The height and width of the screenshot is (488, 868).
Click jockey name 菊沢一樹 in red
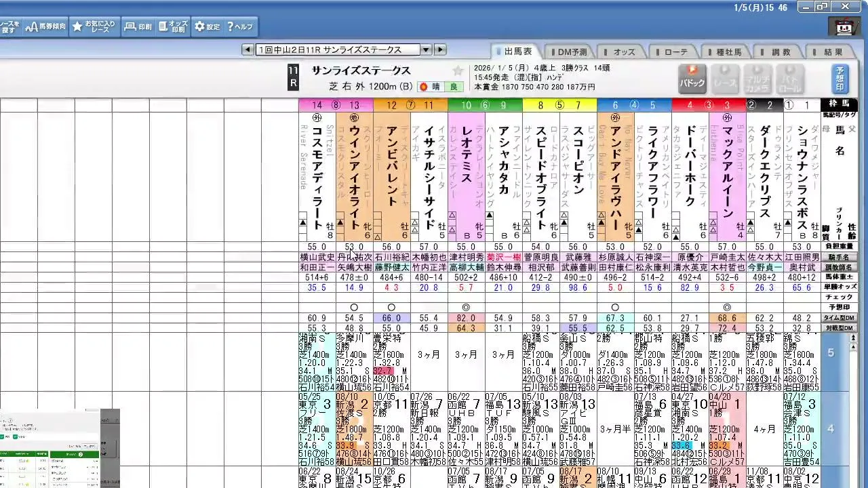pos(504,258)
